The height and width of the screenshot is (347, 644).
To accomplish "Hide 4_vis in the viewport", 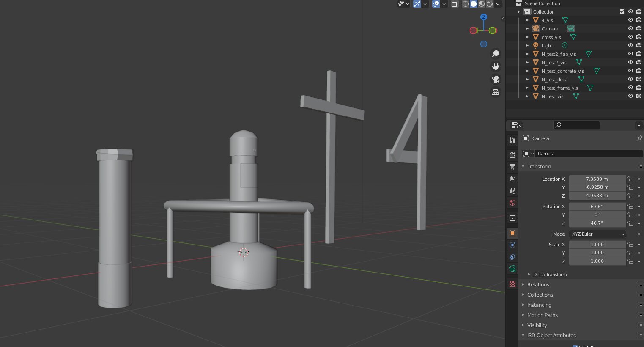I will pos(630,20).
